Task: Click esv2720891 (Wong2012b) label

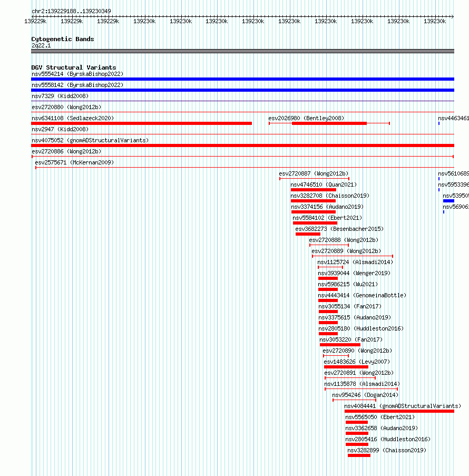Action: coord(359,373)
